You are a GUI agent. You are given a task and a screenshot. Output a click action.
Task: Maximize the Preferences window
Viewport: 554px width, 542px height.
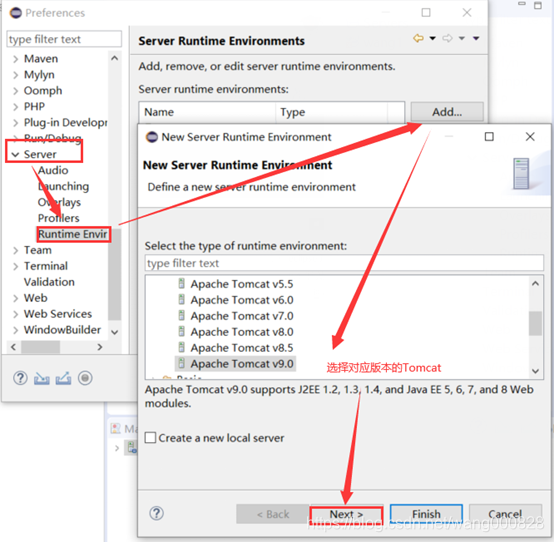coord(426,13)
